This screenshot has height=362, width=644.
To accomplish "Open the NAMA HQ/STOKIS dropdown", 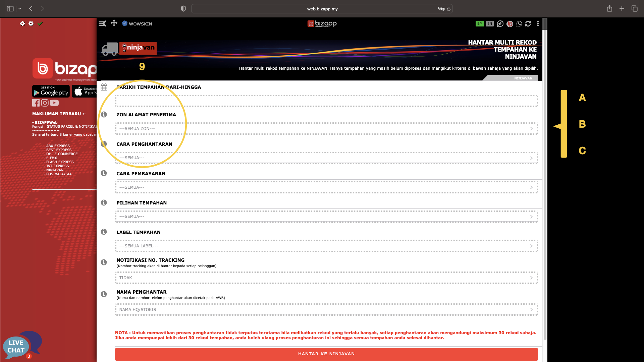I will pos(326,310).
